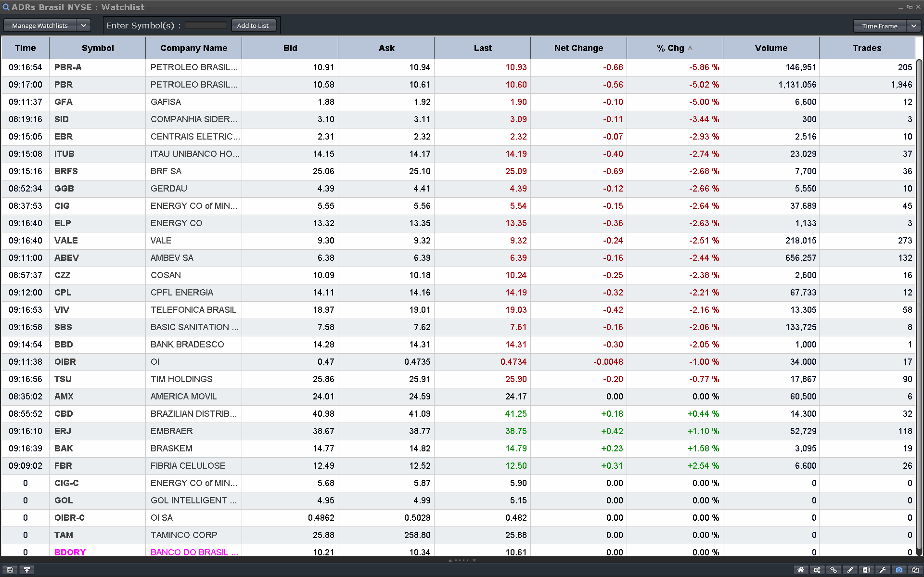This screenshot has height=577, width=924.
Task: Expand the Time Frame dropdown arrow
Action: [x=913, y=26]
